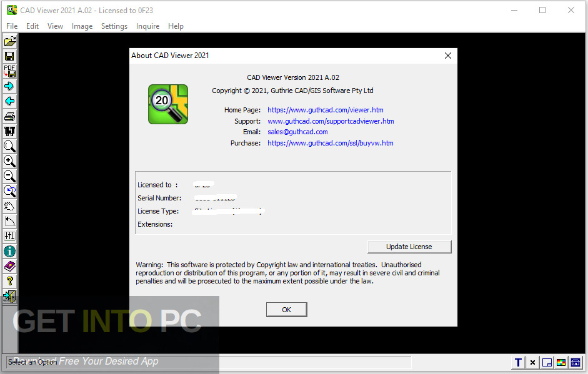Click the Zoom Previous magnifier icon

click(x=10, y=191)
